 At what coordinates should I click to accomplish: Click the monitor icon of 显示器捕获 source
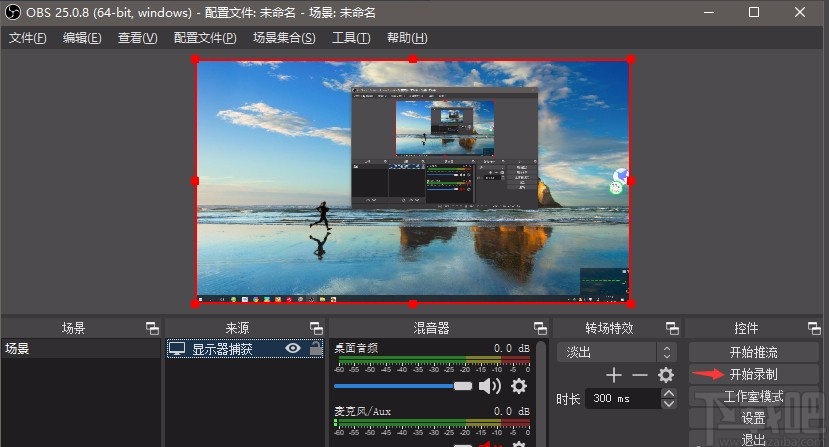177,349
